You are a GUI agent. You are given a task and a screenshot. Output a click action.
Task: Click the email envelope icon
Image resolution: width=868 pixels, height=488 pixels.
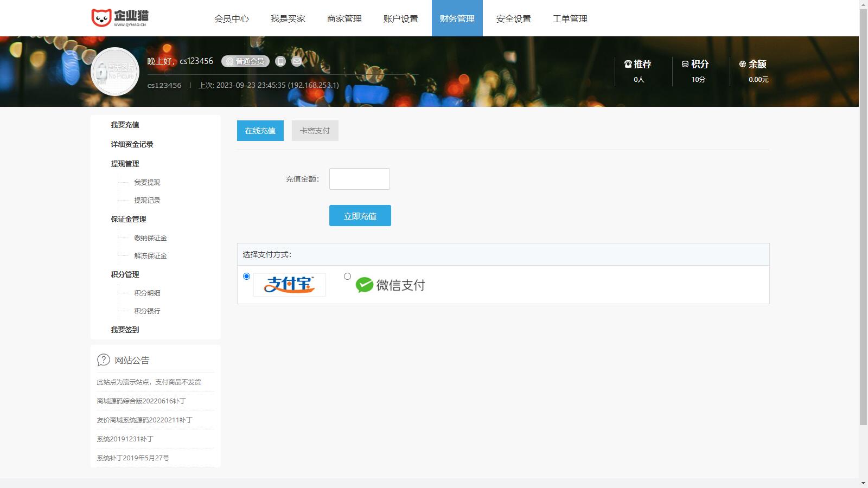point(297,61)
